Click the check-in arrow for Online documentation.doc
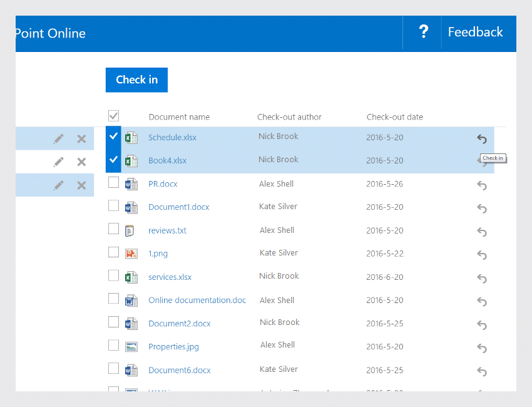 click(x=482, y=301)
